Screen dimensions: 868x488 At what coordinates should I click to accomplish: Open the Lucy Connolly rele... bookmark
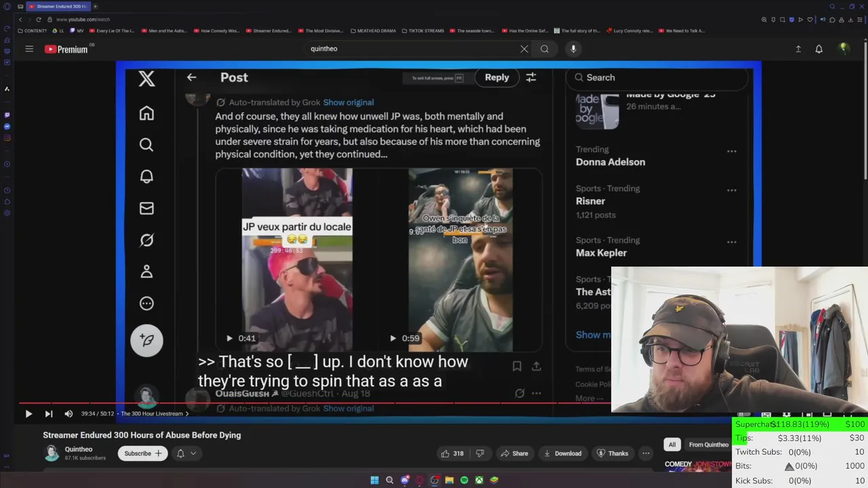[x=629, y=30]
